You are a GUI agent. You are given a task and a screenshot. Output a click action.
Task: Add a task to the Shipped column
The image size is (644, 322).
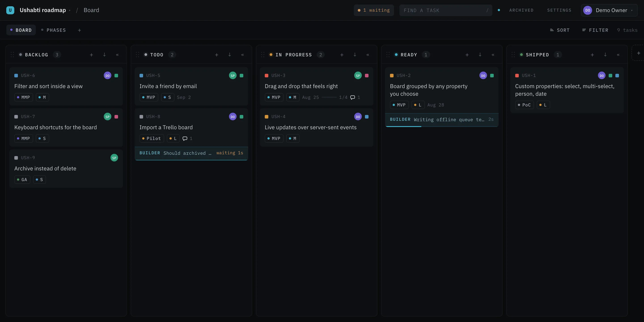click(593, 55)
